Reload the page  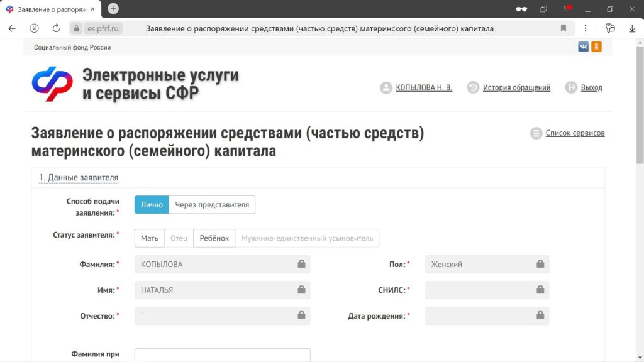tap(56, 28)
